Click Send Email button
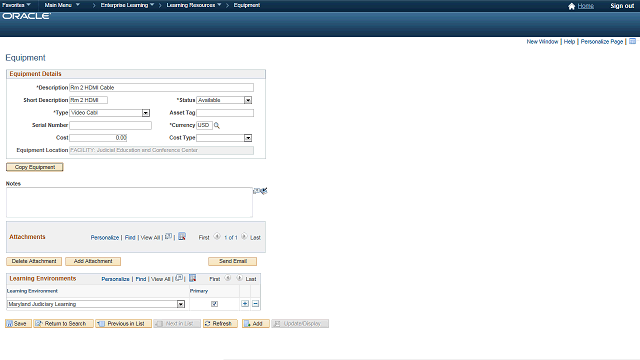 [233, 261]
